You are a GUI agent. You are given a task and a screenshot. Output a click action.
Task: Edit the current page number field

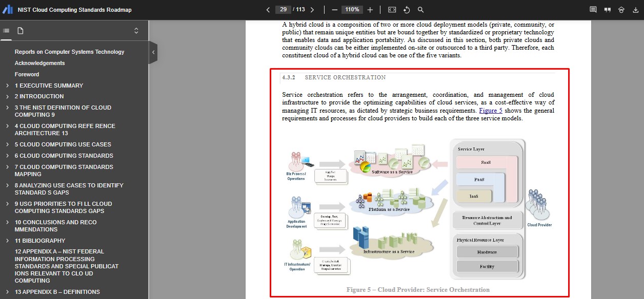[283, 10]
